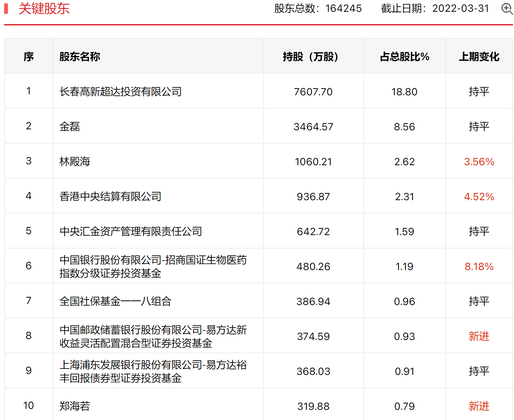Select shareholder 林殿海
This screenshot has width=514, height=420.
click(x=75, y=161)
